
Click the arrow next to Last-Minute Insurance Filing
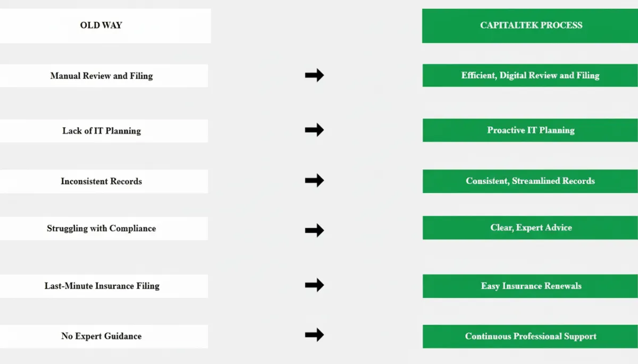pos(314,285)
